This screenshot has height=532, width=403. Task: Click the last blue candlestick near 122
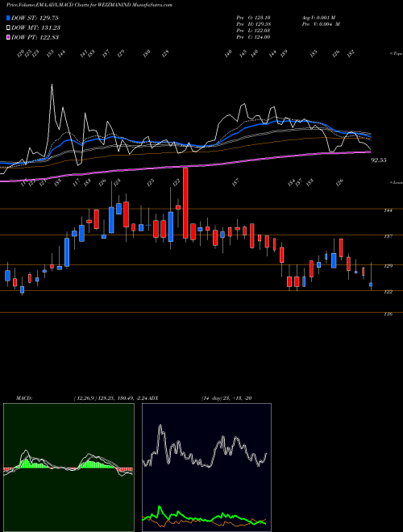[371, 285]
